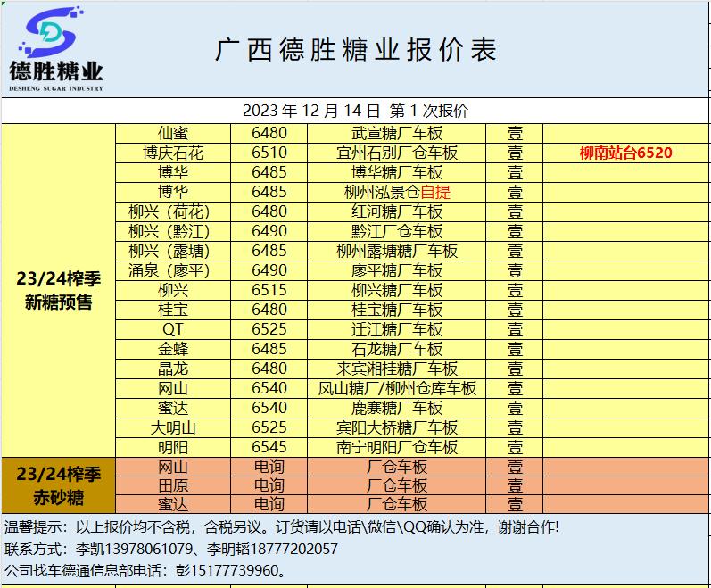Click the 博庆石花 price 6510
The width and height of the screenshot is (711, 588).
[x=269, y=153]
